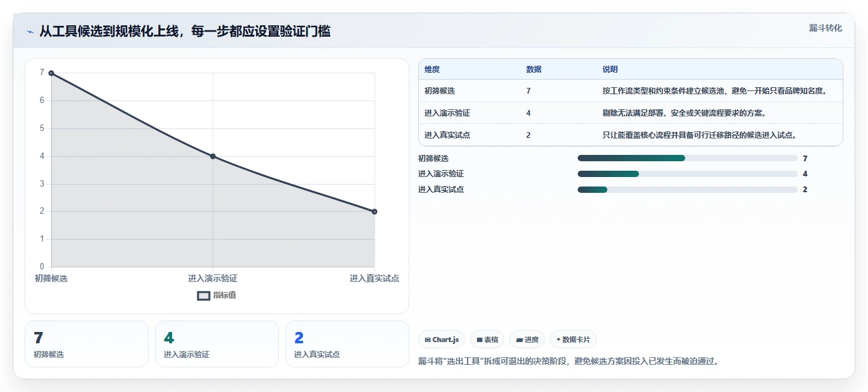
Task: Click the lightning icon beside the title
Action: pos(30,32)
